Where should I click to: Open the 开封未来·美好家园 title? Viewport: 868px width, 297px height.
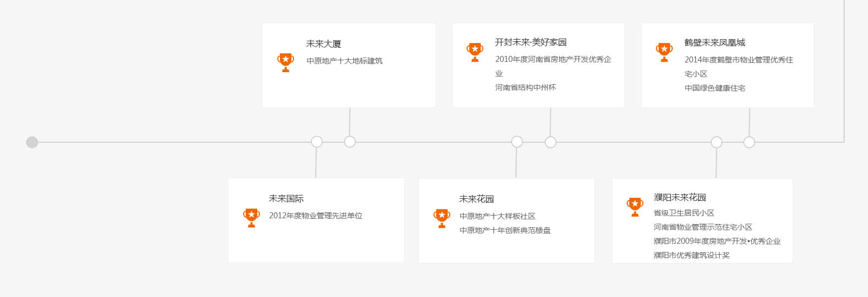pyautogui.click(x=531, y=42)
